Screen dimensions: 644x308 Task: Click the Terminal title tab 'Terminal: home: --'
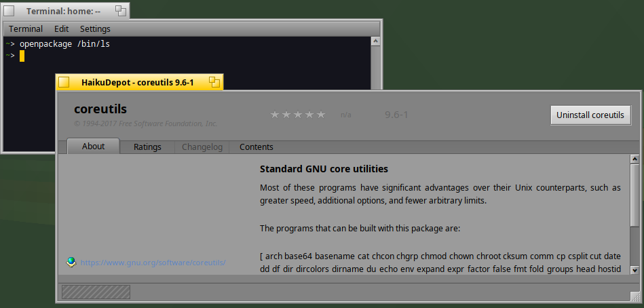tap(63, 11)
